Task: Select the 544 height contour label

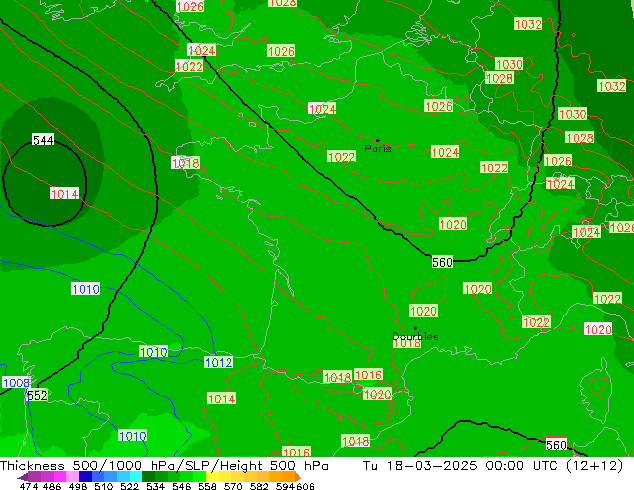Action: coord(43,140)
